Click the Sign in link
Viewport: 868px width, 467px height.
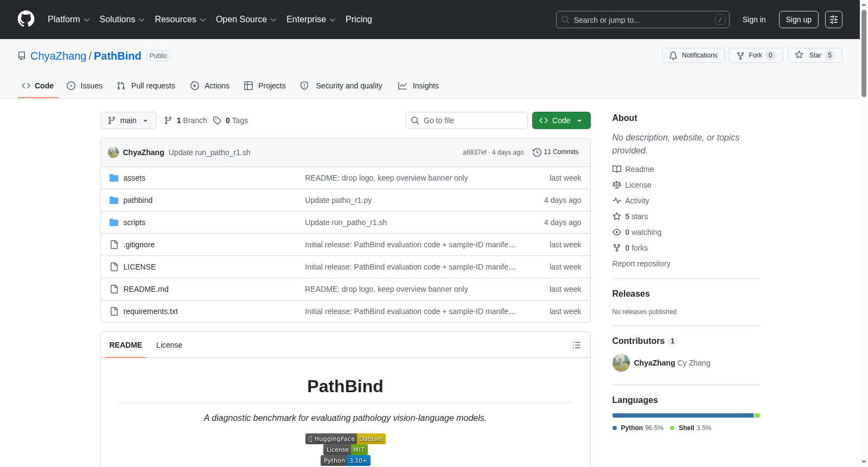coord(754,20)
